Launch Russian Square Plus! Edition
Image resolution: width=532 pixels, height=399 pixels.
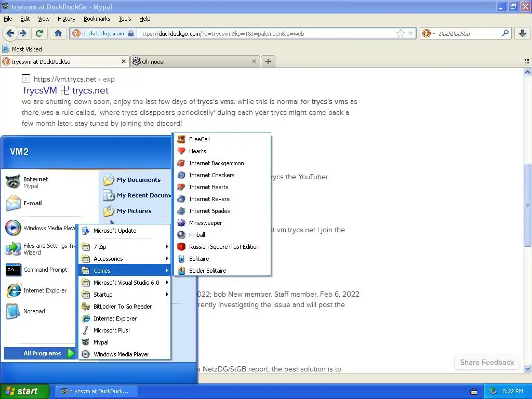222,247
